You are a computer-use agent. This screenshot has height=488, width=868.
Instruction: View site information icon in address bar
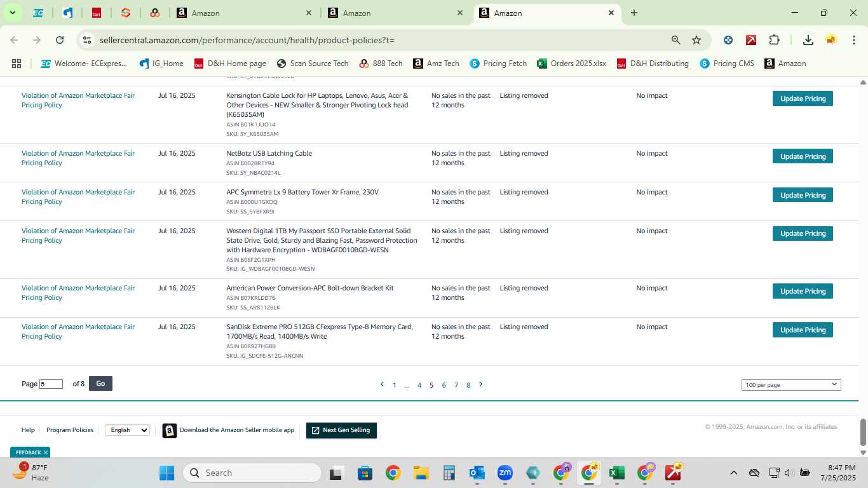click(87, 40)
